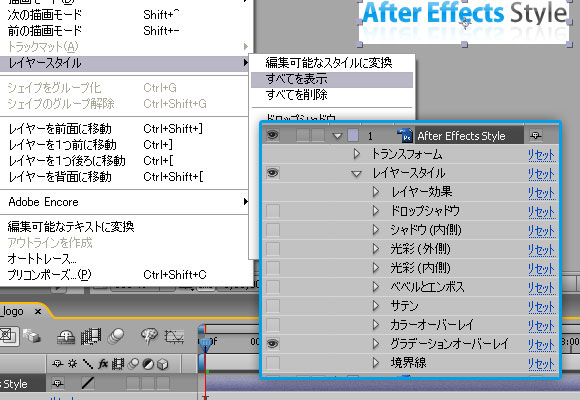Click the Frame Blend column header icon
The width and height of the screenshot is (580, 400).
coord(118,364)
